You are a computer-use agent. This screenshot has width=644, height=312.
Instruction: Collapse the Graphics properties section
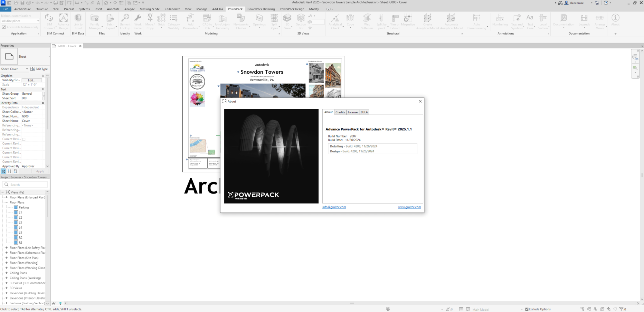43,76
